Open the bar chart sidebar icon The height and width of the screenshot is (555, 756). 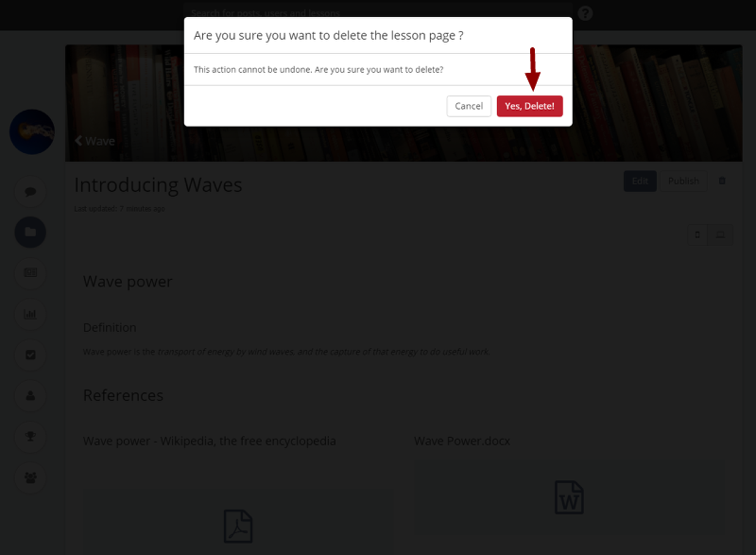coord(30,314)
